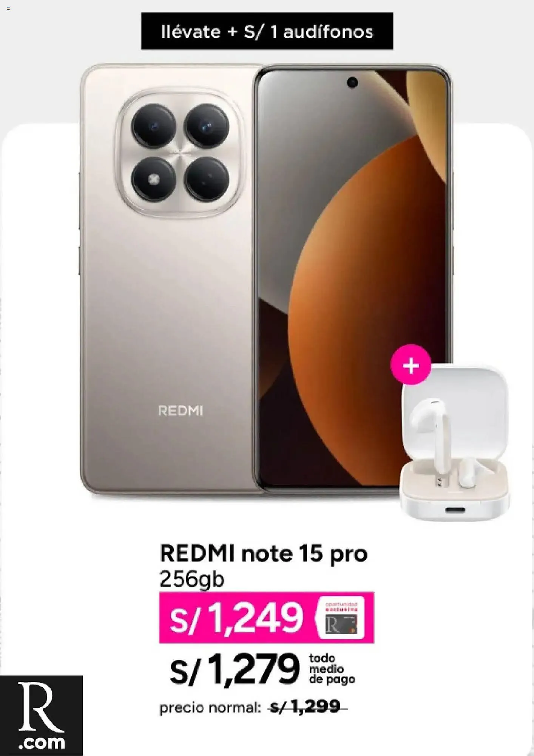Click the front camera punch hole
This screenshot has width=534, height=756.
352,82
